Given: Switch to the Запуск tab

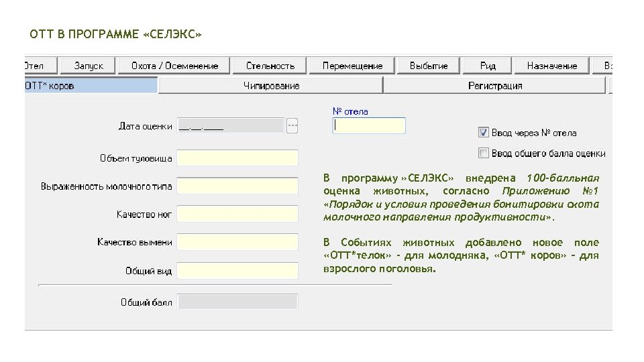Looking at the screenshot, I should [88, 66].
